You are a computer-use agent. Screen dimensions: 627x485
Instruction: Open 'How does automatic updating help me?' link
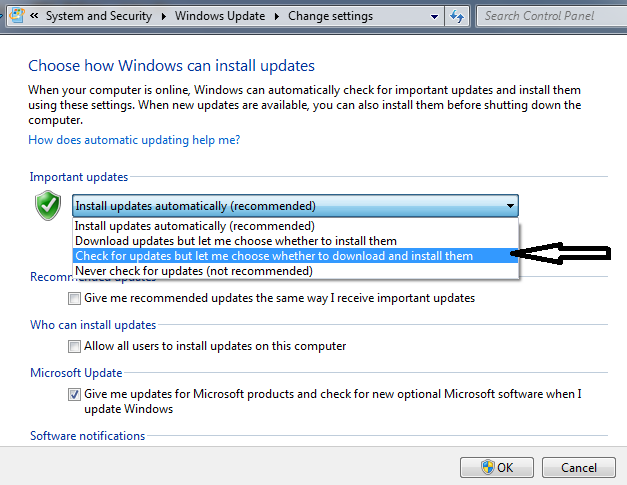pyautogui.click(x=134, y=140)
